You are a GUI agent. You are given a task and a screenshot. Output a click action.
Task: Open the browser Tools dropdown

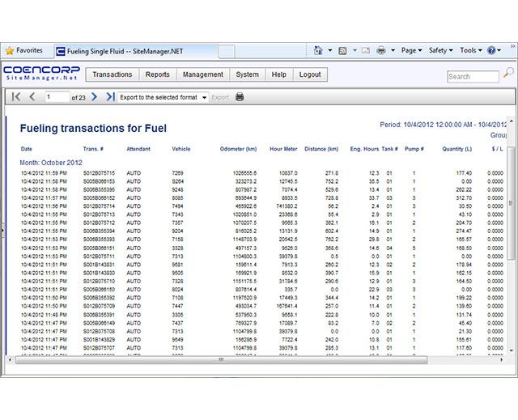(x=471, y=50)
